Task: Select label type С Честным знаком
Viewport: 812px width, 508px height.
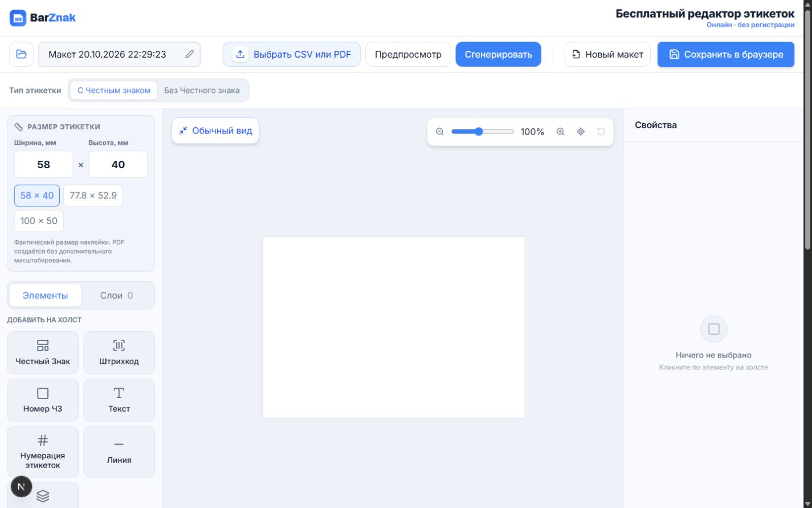Action: pyautogui.click(x=114, y=90)
